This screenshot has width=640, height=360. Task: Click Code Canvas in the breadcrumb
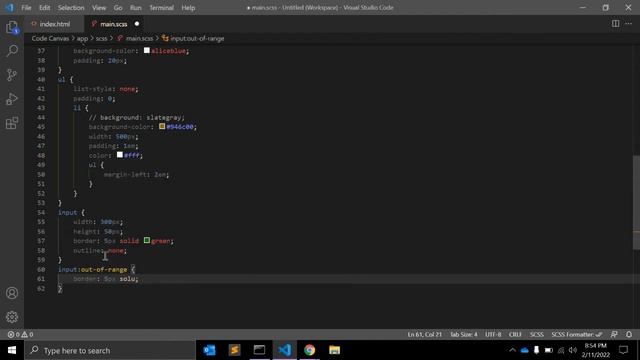point(50,38)
